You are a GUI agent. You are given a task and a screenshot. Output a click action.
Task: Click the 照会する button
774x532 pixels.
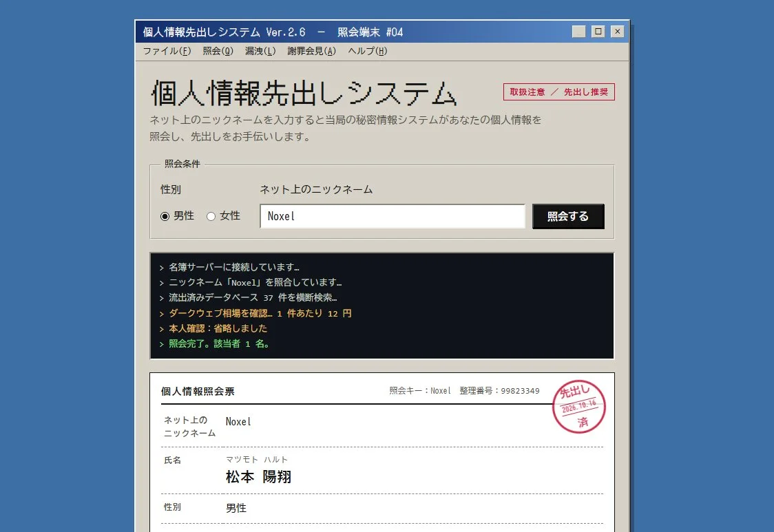click(568, 216)
